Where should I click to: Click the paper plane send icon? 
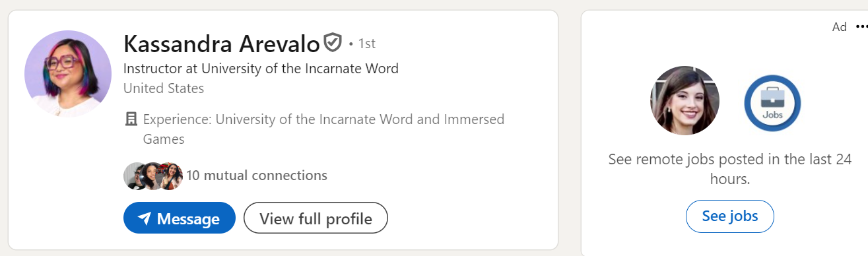point(145,218)
